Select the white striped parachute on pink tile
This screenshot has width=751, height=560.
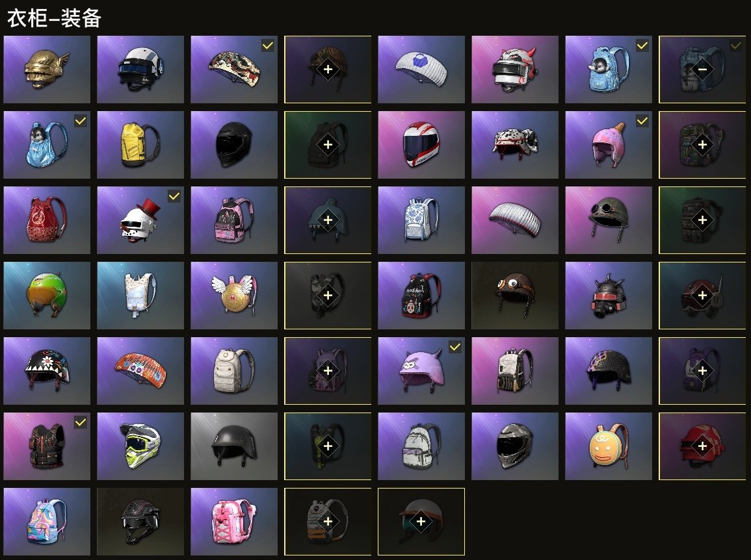click(x=515, y=220)
